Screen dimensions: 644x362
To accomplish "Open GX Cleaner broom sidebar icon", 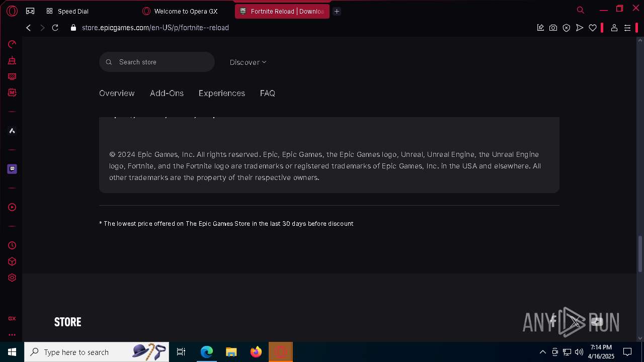I will (x=12, y=60).
